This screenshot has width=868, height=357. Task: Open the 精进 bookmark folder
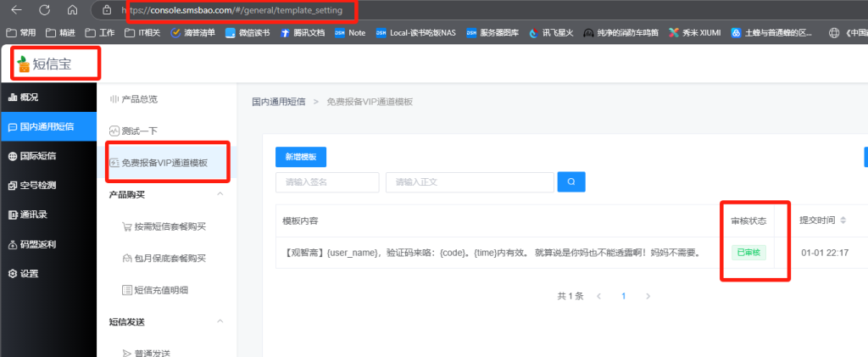pos(60,33)
